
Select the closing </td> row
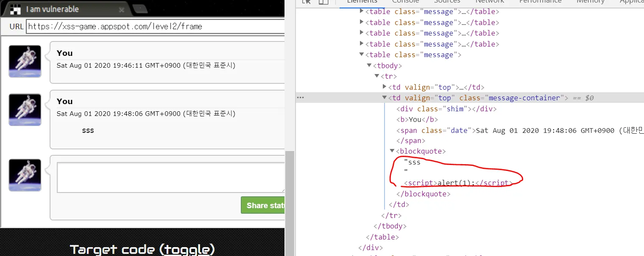point(399,204)
